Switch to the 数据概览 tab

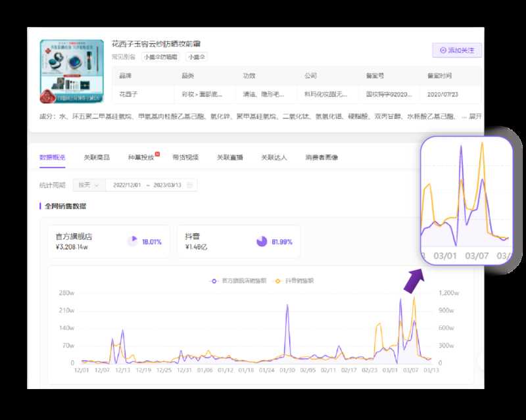tap(53, 158)
